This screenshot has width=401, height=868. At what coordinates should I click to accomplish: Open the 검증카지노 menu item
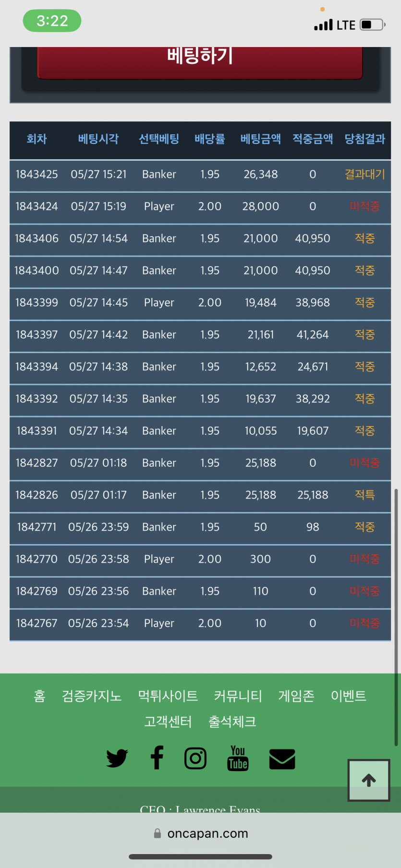click(x=92, y=696)
